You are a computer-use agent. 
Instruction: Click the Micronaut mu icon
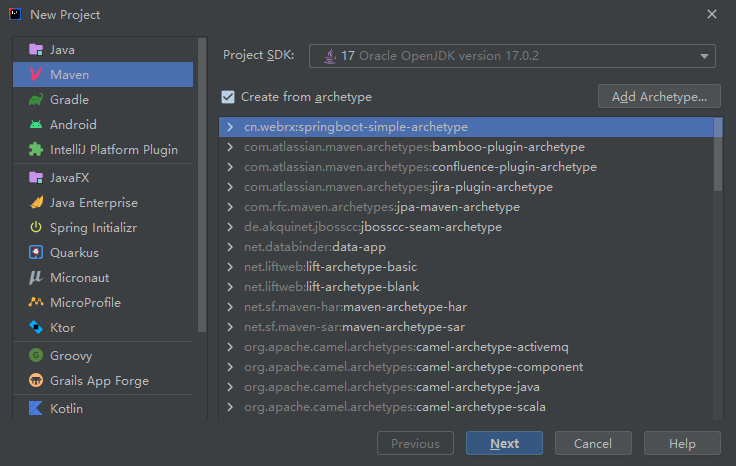click(36, 277)
